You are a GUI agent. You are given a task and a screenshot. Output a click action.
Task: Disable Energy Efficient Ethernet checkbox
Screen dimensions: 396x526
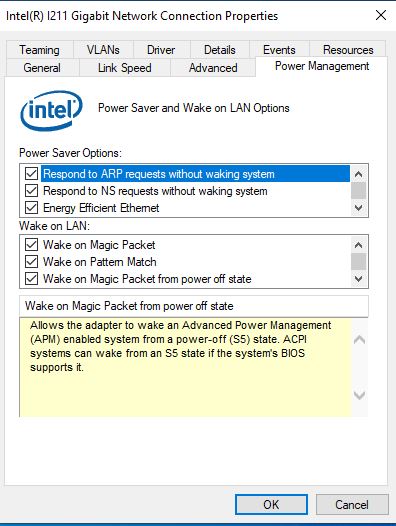coord(32,208)
